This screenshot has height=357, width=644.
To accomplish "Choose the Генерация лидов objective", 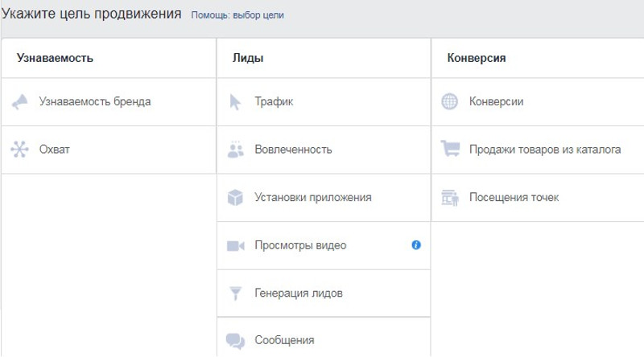I will pyautogui.click(x=324, y=293).
